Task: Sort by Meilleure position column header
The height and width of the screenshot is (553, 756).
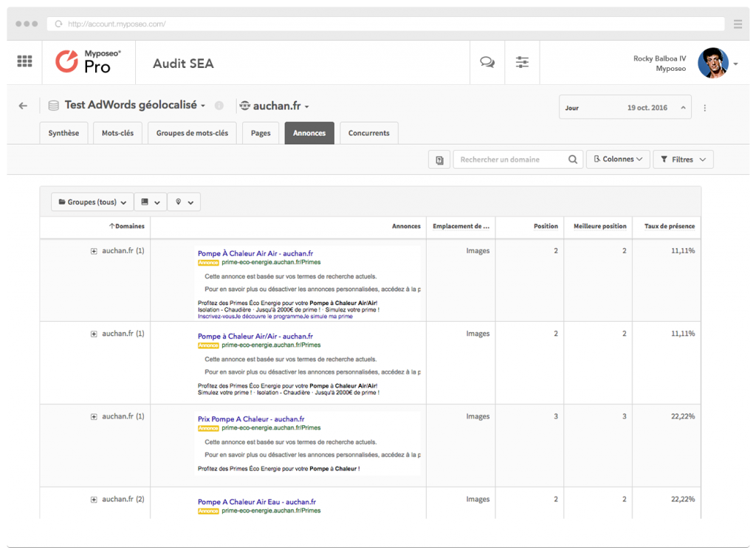Action: pos(599,226)
